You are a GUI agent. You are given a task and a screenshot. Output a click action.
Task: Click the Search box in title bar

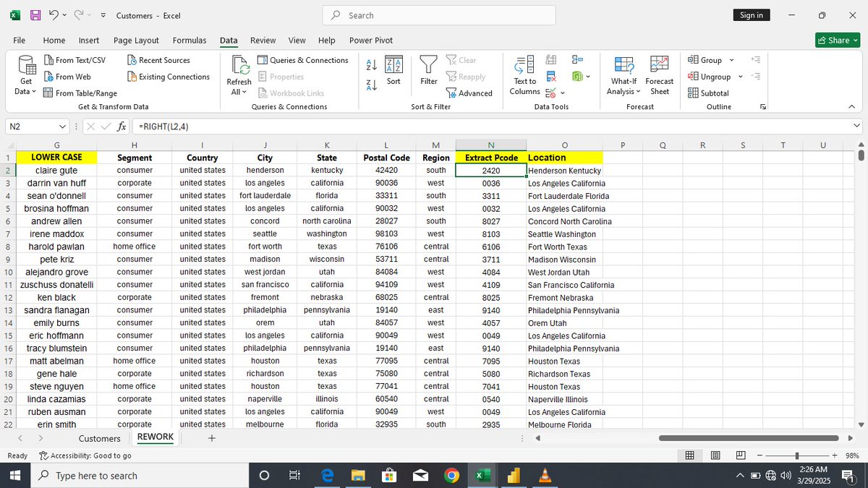pyautogui.click(x=439, y=15)
